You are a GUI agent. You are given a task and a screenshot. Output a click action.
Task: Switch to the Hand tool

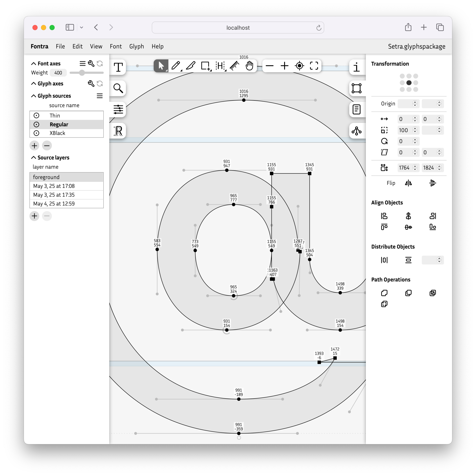(x=249, y=66)
